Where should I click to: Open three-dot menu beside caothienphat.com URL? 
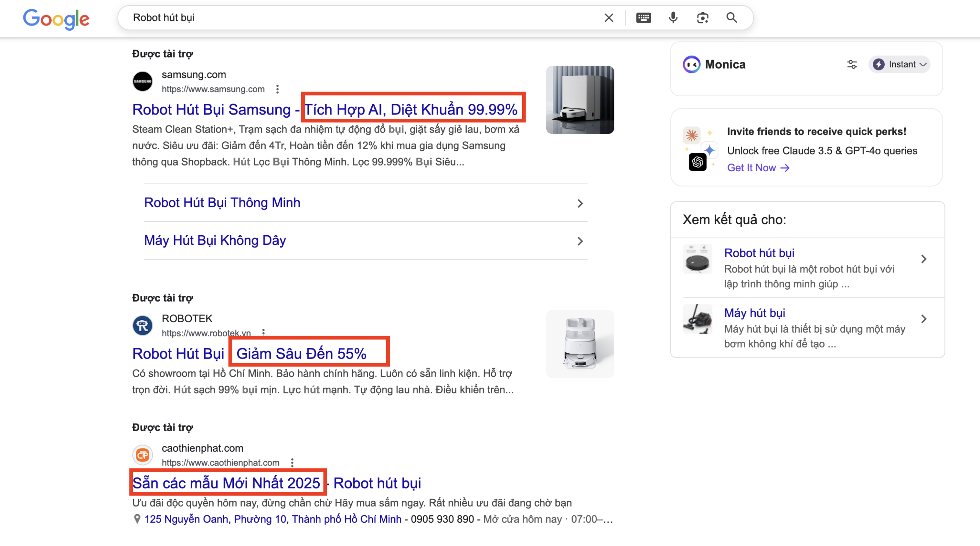(x=292, y=463)
